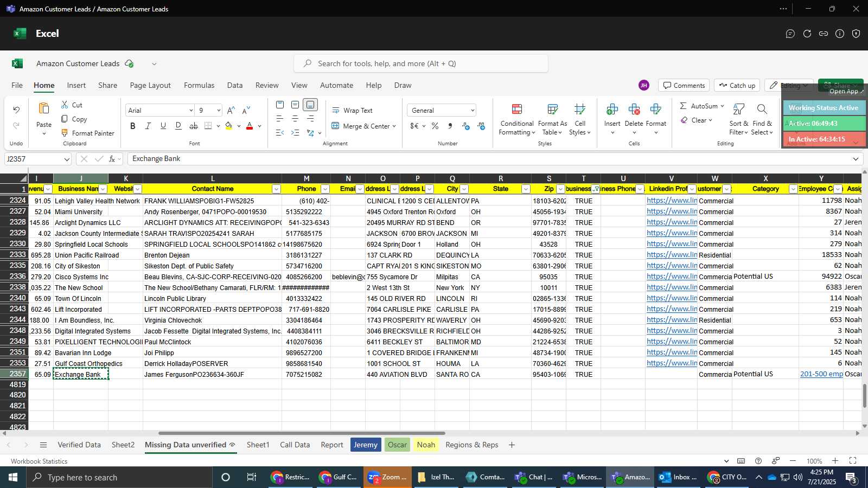Open the Editing mode switcher
868x488 pixels.
coord(790,85)
